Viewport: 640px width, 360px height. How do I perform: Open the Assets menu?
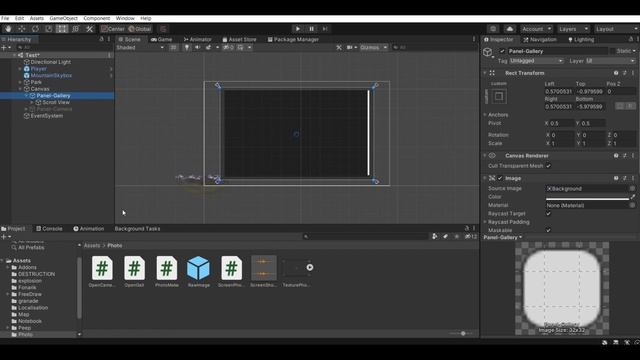(36, 18)
